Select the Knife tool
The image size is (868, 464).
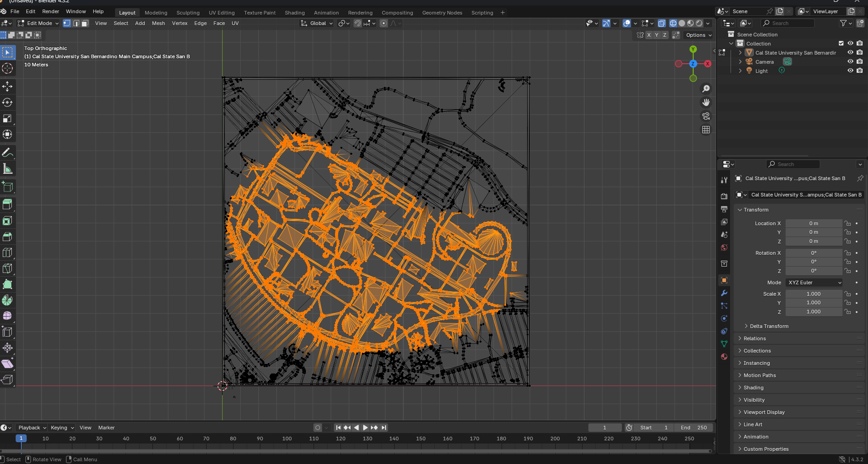tap(7, 268)
